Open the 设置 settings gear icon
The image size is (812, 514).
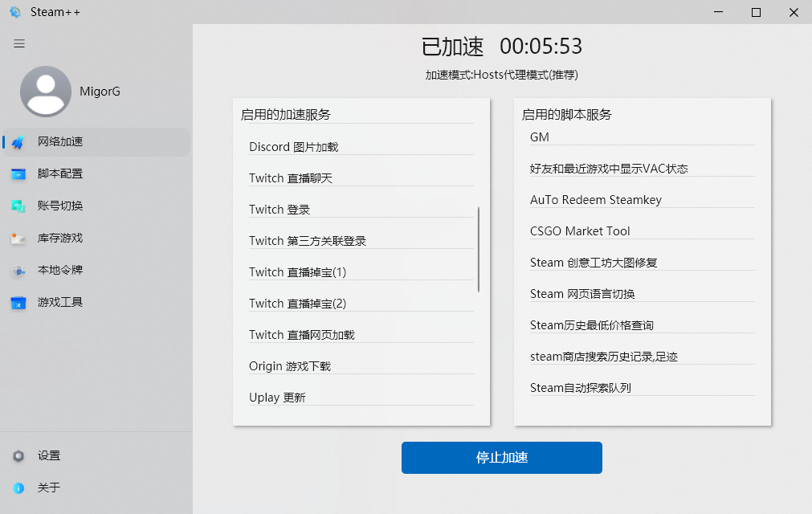coord(18,455)
